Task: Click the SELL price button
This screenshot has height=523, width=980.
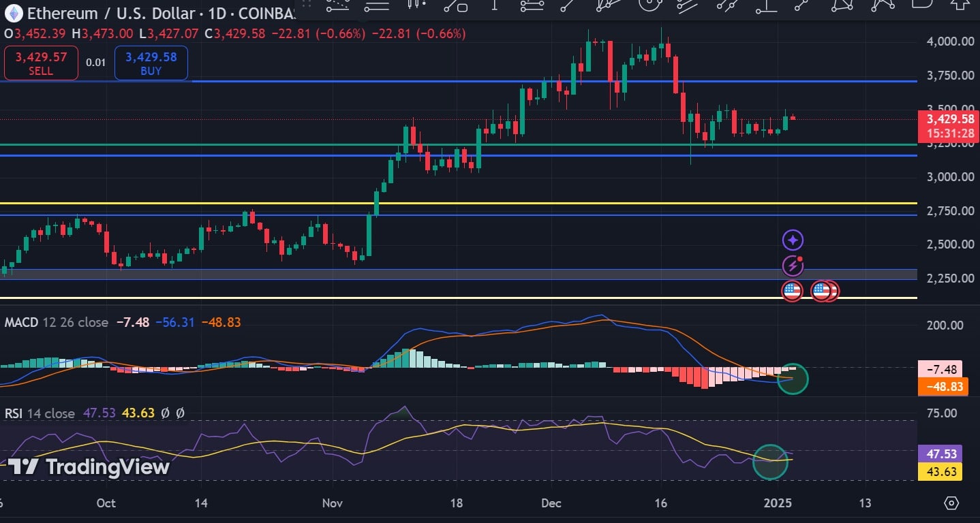Action: 41,63
